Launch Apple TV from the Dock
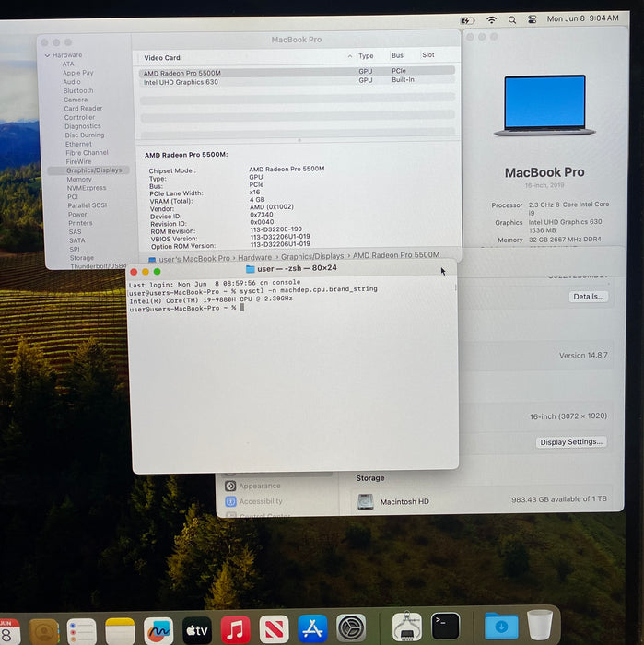The height and width of the screenshot is (645, 644). point(197,629)
